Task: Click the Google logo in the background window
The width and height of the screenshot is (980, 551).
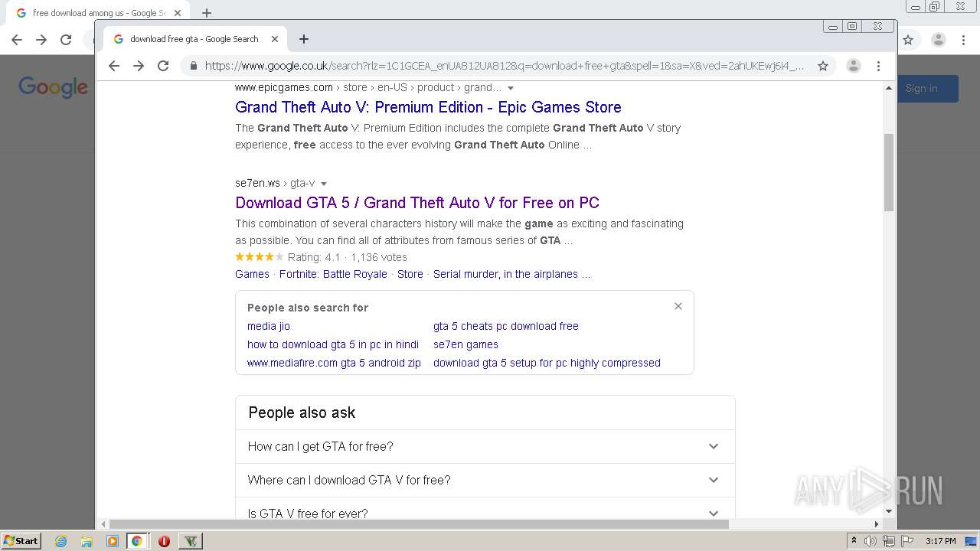Action: [x=53, y=87]
